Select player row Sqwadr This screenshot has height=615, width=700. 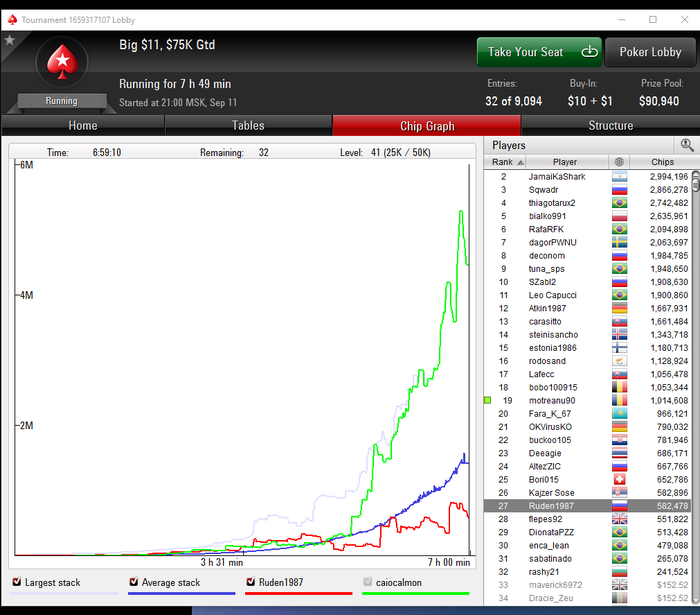click(x=588, y=190)
